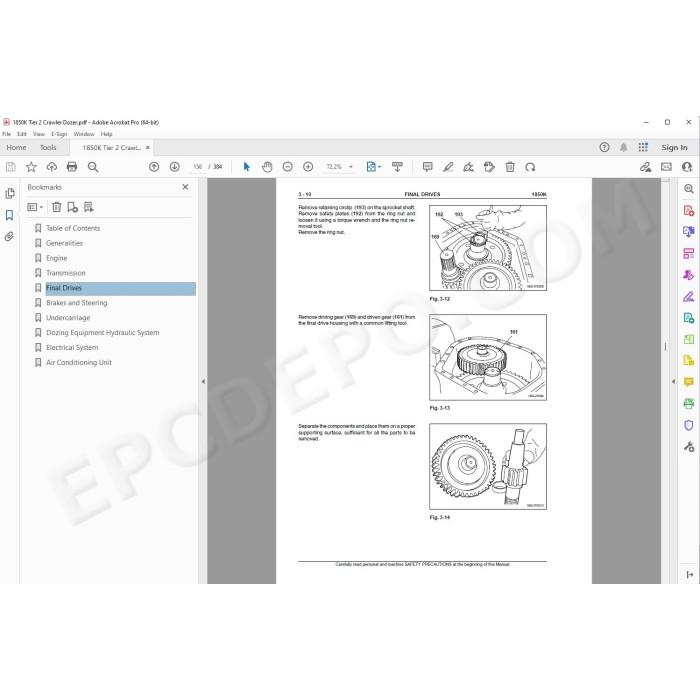Close the 1850K document tab

(x=148, y=148)
